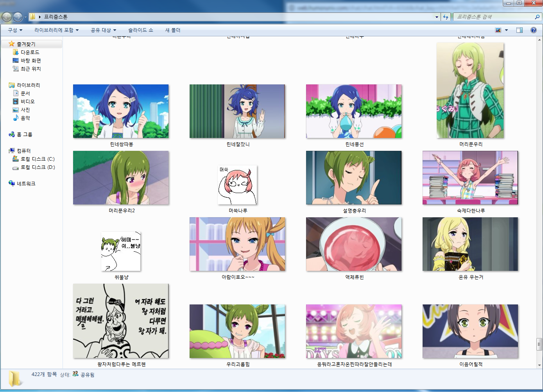The image size is (543, 392).
Task: Click the 컴퓨터 computer icon
Action: coord(12,150)
